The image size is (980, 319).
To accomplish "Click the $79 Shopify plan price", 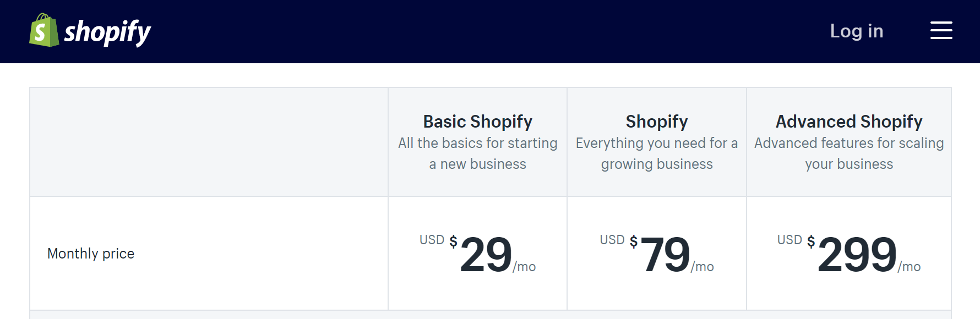I will point(665,255).
